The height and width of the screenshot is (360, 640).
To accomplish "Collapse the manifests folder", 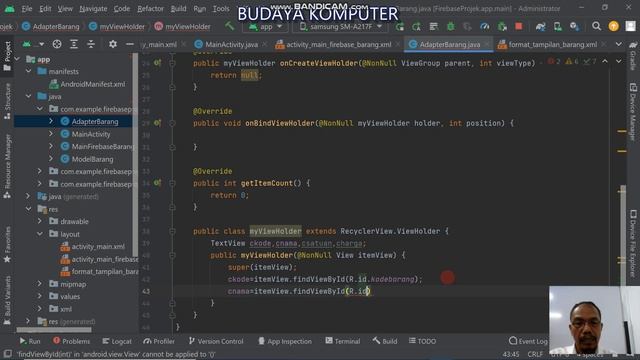I will (28, 71).
